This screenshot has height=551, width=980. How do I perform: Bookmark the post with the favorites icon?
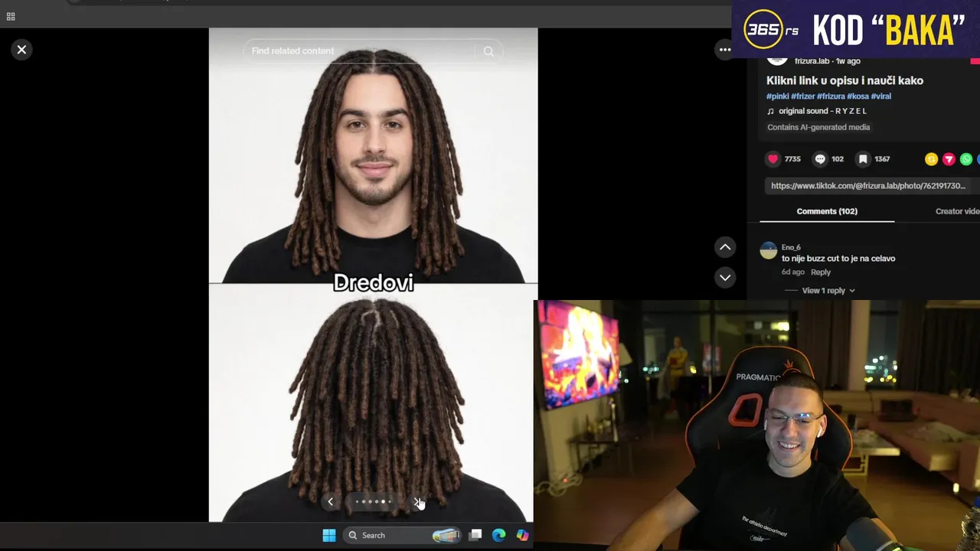[863, 159]
